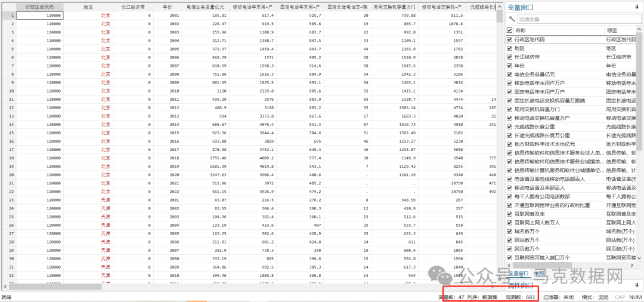Uncheck the 电信业务总量亿元 variable checkbox

(x=510, y=75)
